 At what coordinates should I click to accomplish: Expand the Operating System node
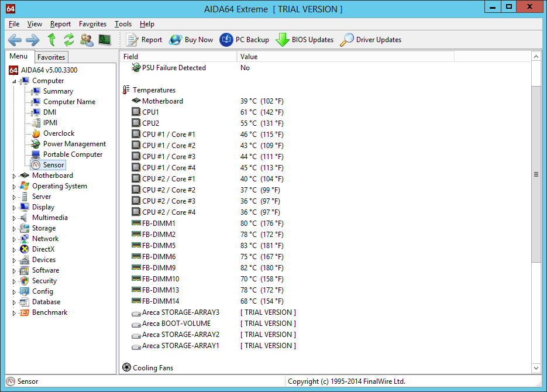[x=14, y=187]
